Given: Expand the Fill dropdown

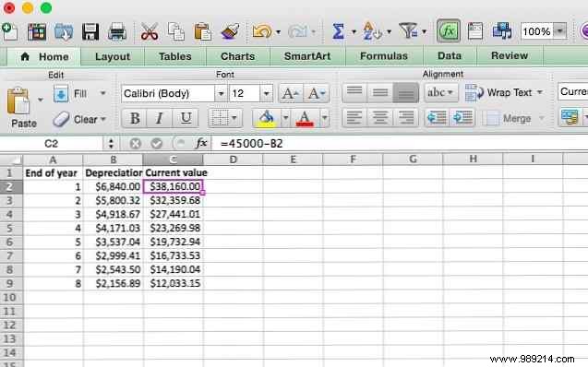Looking at the screenshot, I should (x=102, y=93).
